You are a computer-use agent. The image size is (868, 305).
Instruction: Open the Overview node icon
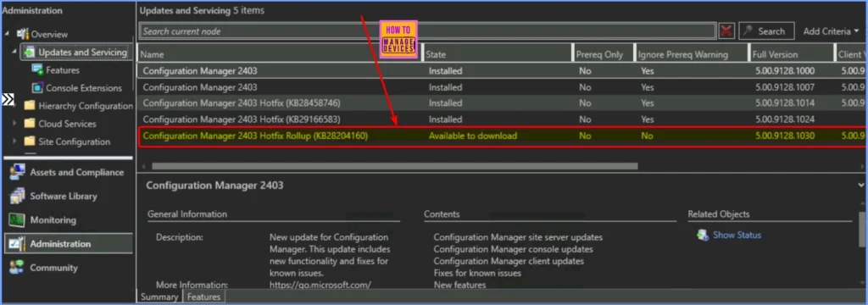(x=23, y=34)
